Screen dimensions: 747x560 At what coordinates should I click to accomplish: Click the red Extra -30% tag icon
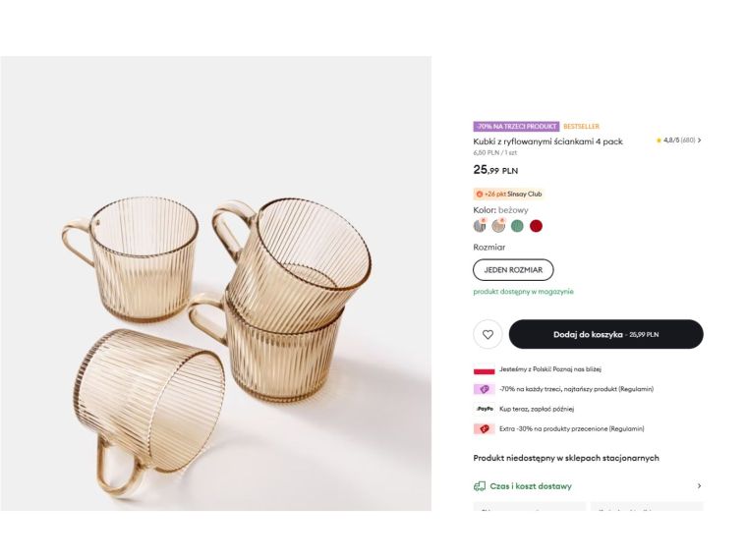[x=484, y=428]
